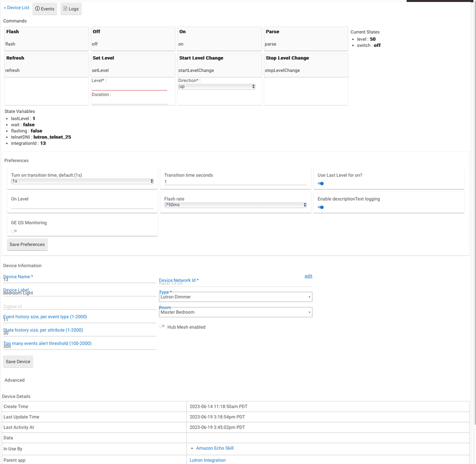Open the Direction dropdown under Start Level Change
The height and width of the screenshot is (464, 476).
coord(217,86)
